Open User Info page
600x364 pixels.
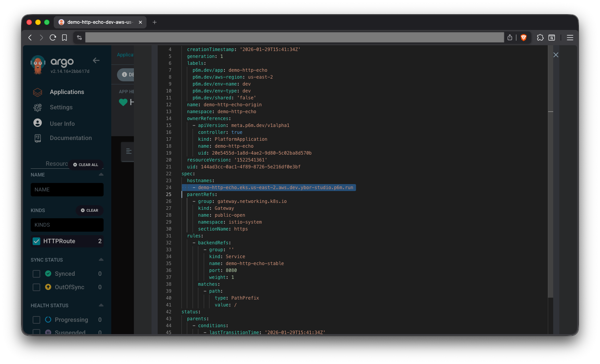coord(62,124)
